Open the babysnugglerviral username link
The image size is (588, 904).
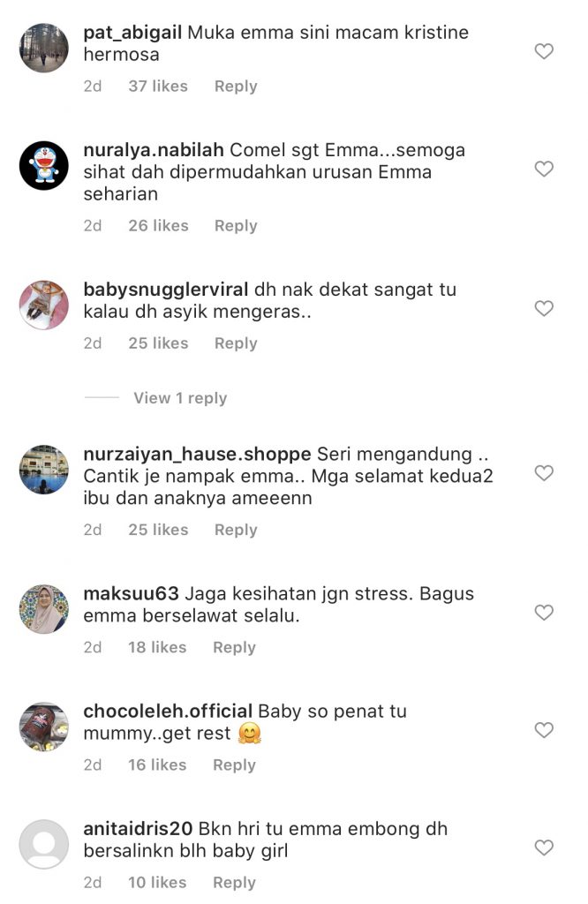point(166,290)
